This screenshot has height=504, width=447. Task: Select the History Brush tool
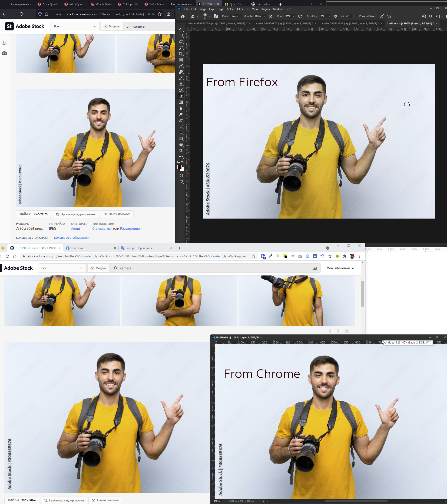(x=181, y=90)
